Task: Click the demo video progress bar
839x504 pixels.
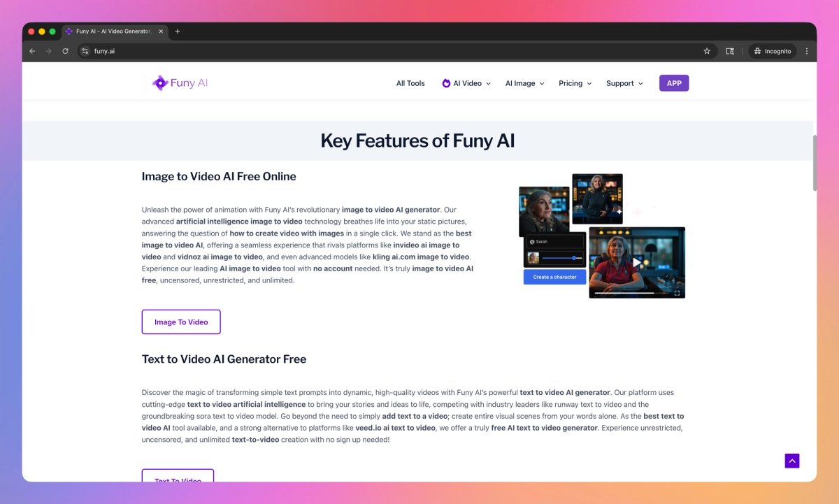Action: [x=625, y=293]
